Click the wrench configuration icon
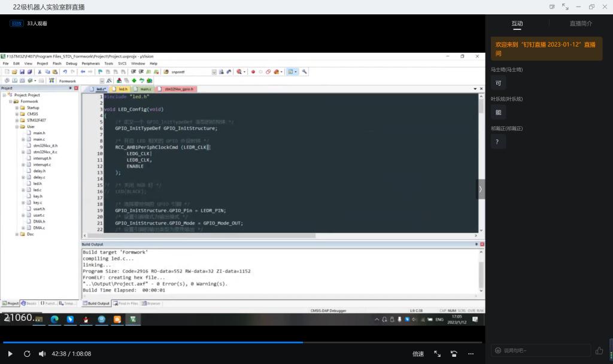The width and height of the screenshot is (613, 364). pos(305,72)
